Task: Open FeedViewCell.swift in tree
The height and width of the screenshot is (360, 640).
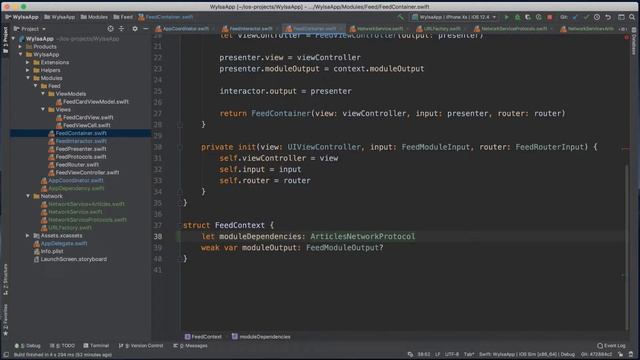Action: pyautogui.click(x=87, y=125)
